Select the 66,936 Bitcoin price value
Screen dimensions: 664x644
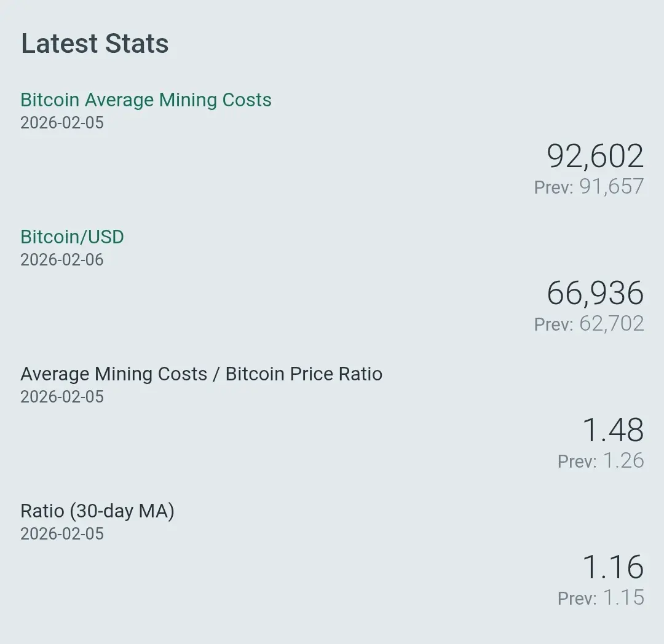595,293
